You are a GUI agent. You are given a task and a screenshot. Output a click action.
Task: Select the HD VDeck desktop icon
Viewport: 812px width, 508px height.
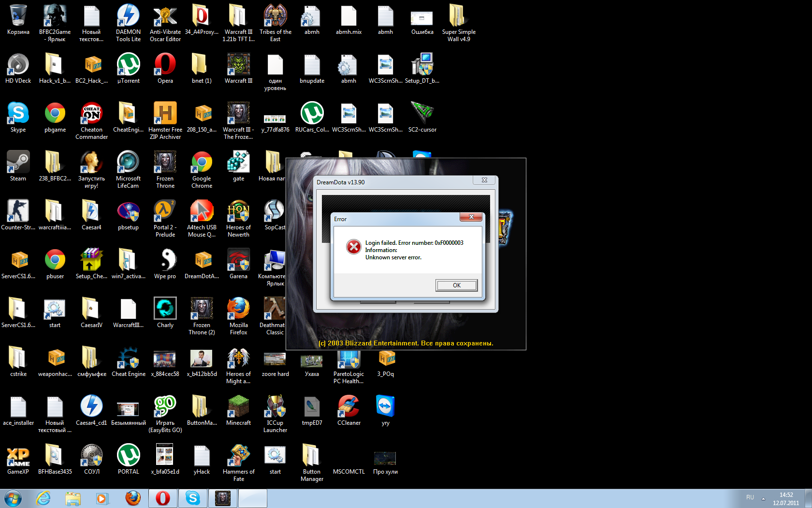pyautogui.click(x=18, y=69)
